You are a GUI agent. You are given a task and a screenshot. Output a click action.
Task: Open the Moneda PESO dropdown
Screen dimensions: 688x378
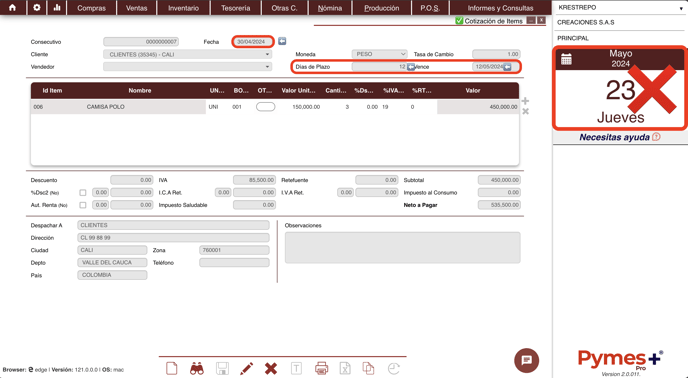pos(380,54)
